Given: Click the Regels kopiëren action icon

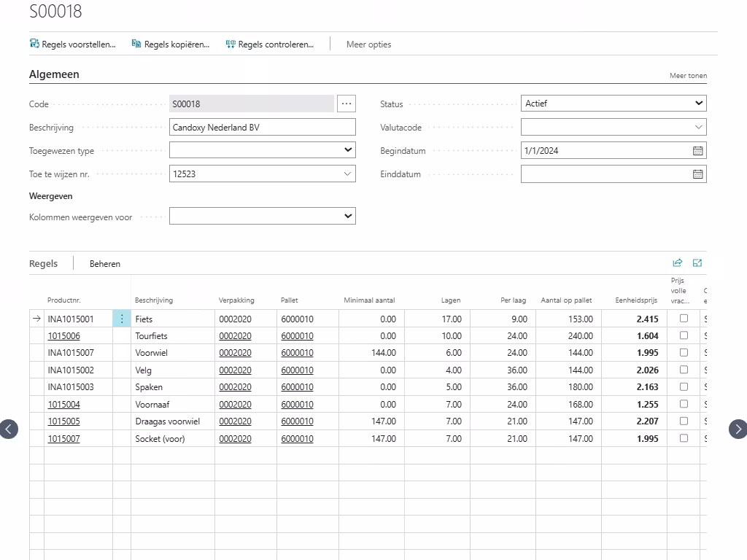Looking at the screenshot, I should pyautogui.click(x=136, y=44).
